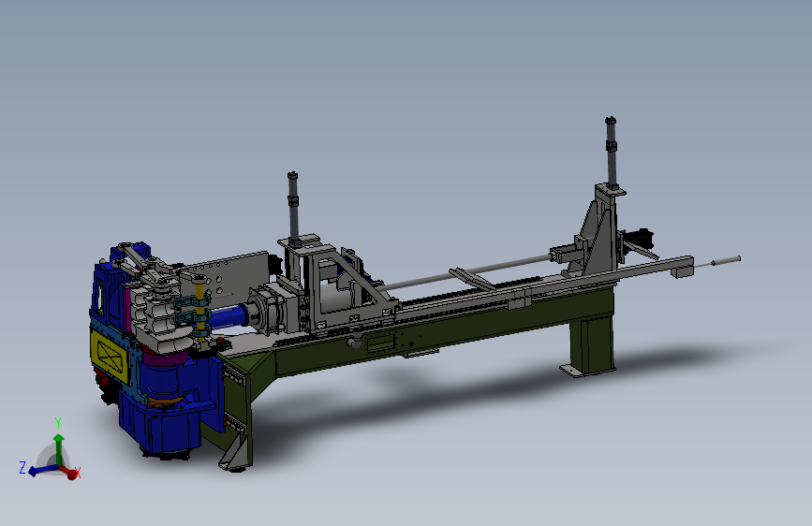Click the red X axis of the triad

click(x=69, y=472)
